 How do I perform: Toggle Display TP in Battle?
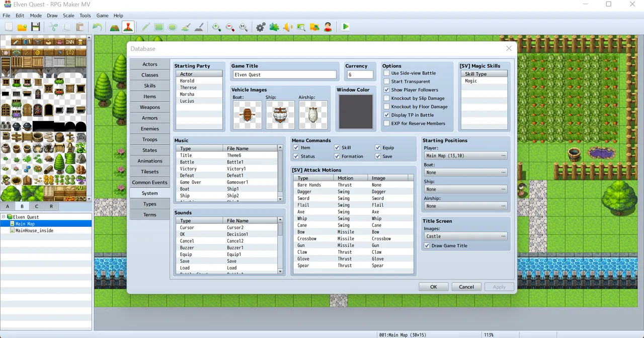tap(386, 115)
